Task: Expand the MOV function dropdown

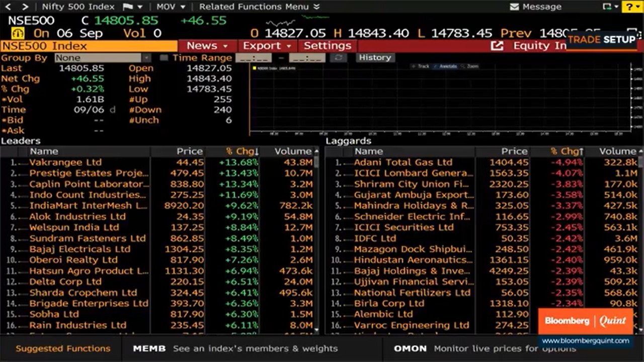Action: point(171,7)
